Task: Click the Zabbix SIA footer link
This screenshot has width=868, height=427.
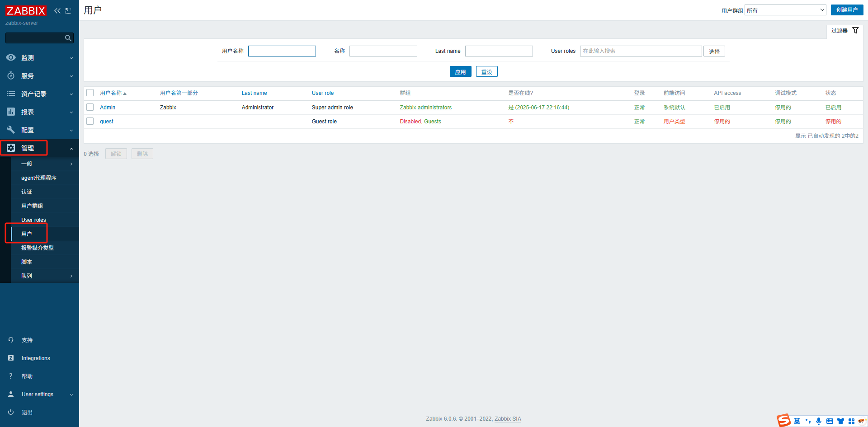Action: click(508, 418)
